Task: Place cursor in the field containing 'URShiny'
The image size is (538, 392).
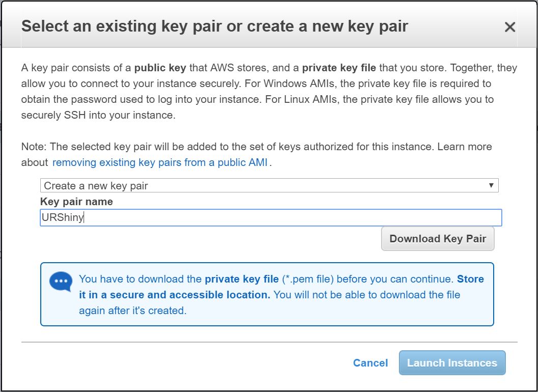Action: (x=269, y=218)
